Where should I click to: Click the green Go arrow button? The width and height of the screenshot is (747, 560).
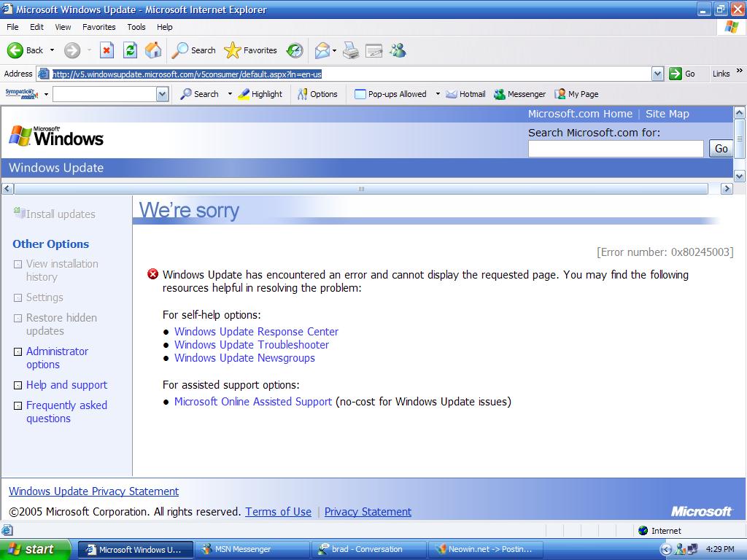coord(675,74)
